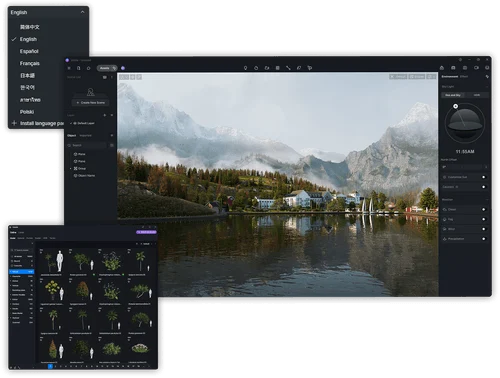500x378 pixels.
Task: Turn on the Fog toggle
Action: 484,219
